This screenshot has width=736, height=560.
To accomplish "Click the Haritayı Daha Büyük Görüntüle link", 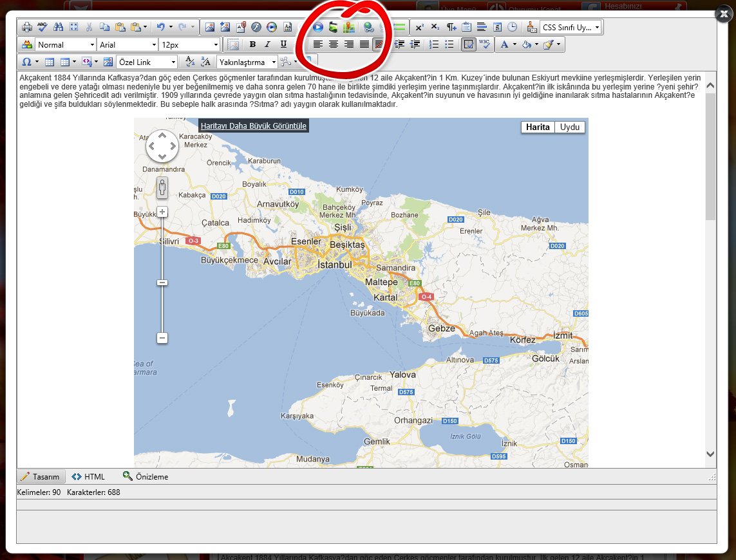I will pos(254,126).
